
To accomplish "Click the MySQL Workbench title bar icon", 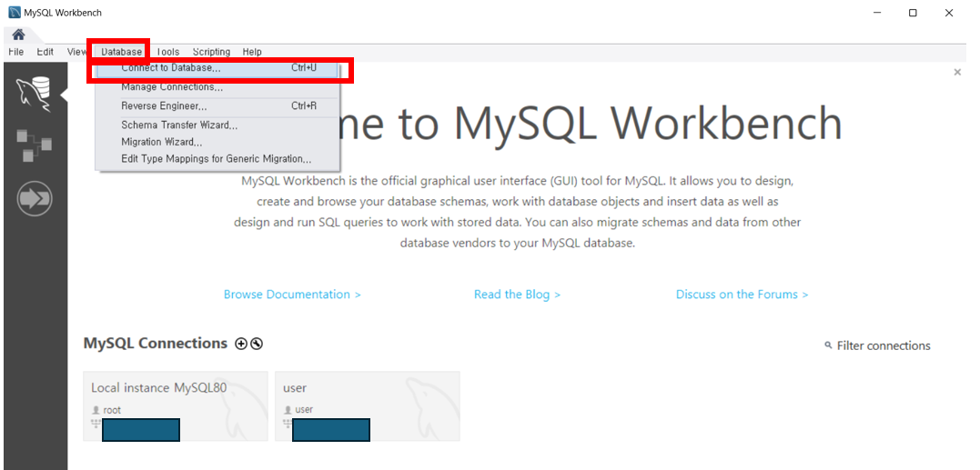I will pos(14,13).
